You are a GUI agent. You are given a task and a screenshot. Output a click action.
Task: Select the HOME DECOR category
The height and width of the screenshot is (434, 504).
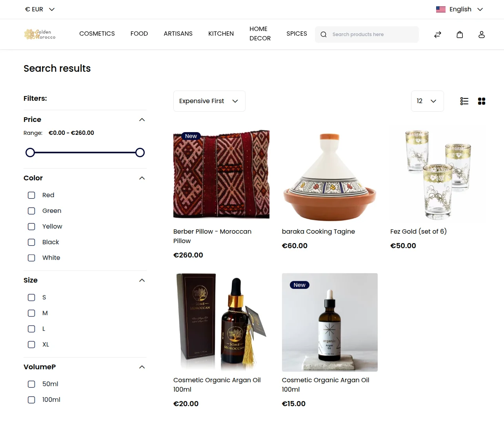[x=260, y=34]
